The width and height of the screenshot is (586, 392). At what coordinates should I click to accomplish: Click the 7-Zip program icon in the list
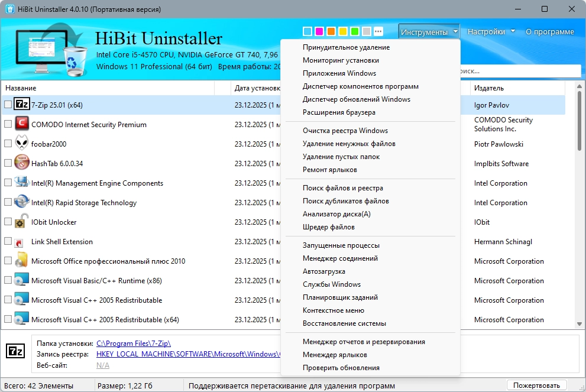[22, 104]
